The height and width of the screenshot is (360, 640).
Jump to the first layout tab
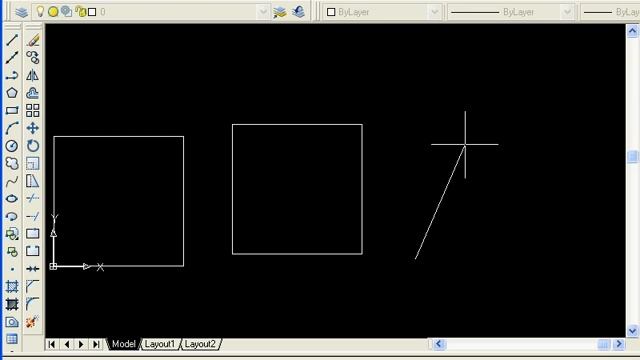[52, 344]
